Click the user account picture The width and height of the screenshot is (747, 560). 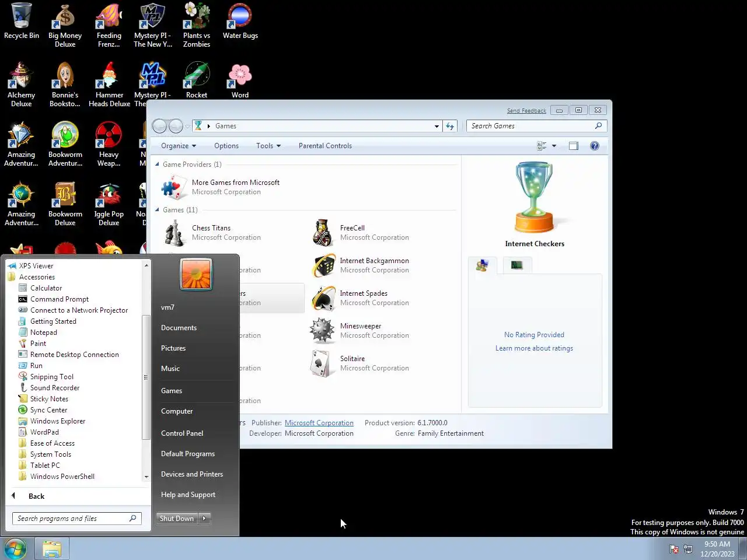pos(196,274)
